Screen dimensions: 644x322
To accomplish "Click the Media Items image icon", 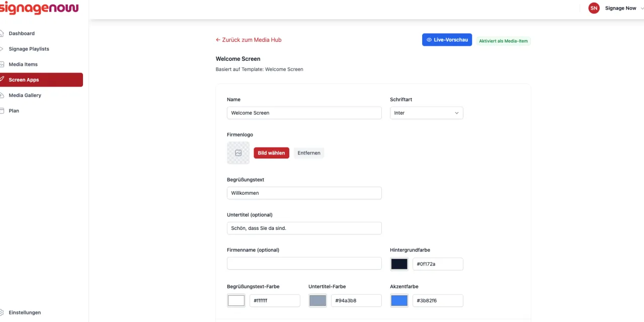I will (2, 64).
